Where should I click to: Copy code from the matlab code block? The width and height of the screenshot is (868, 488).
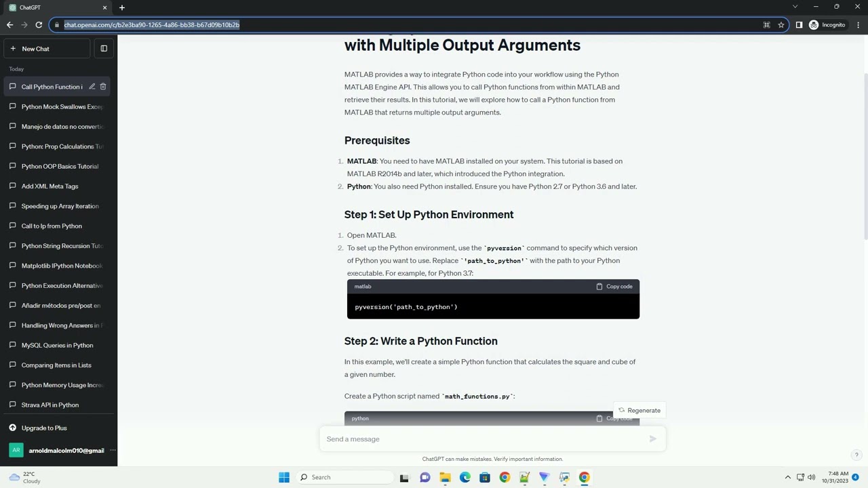pos(614,287)
